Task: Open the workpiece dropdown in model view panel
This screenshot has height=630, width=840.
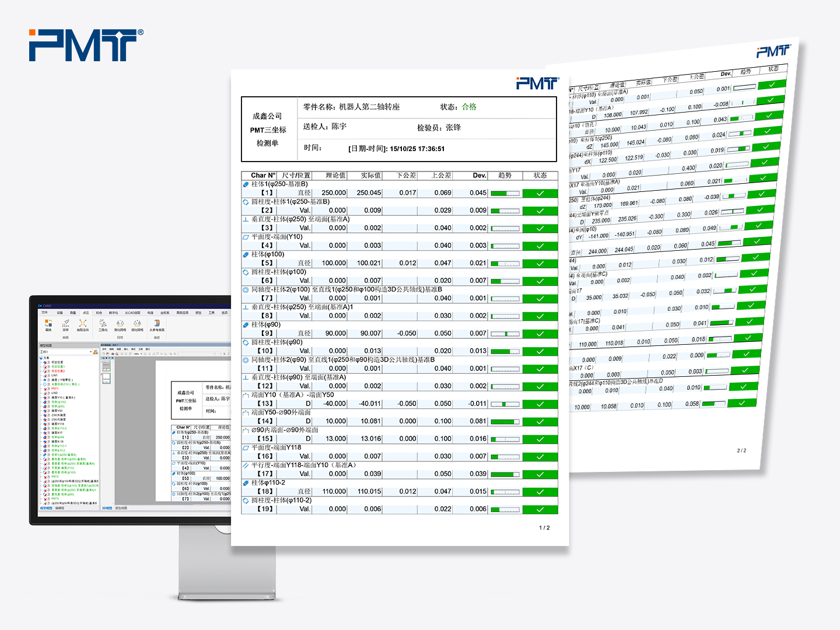Action: coord(91,352)
